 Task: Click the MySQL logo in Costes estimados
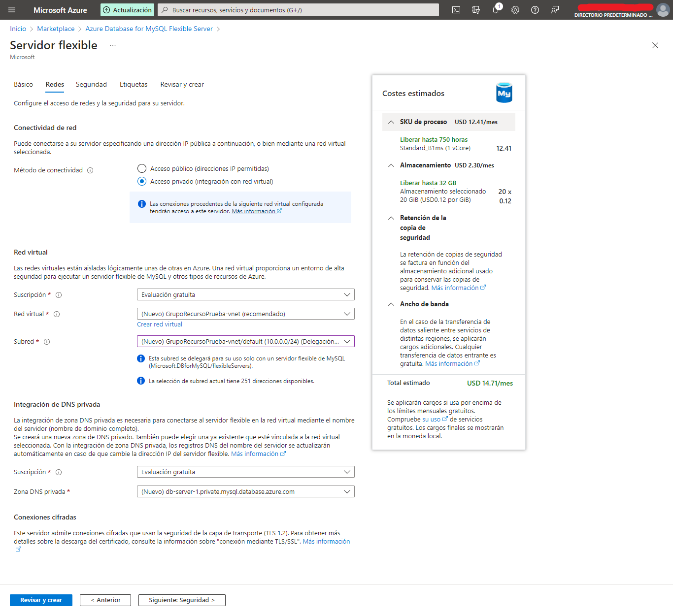pyautogui.click(x=504, y=93)
